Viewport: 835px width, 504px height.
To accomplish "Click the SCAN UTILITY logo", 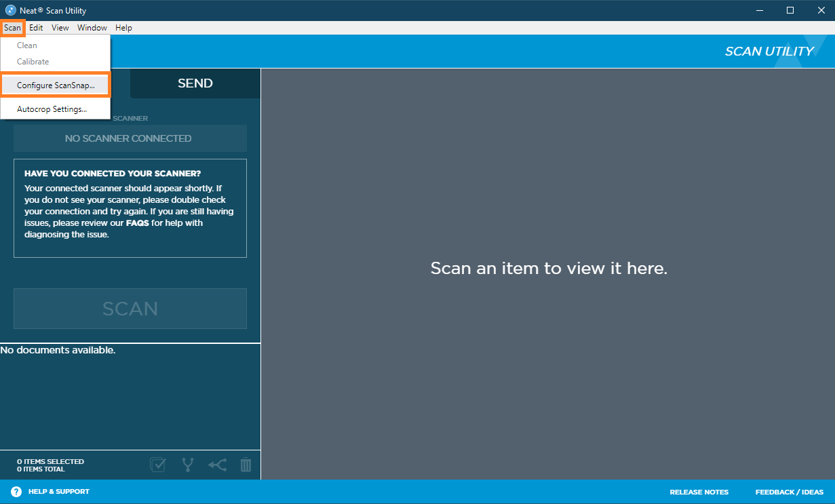I will tap(769, 50).
